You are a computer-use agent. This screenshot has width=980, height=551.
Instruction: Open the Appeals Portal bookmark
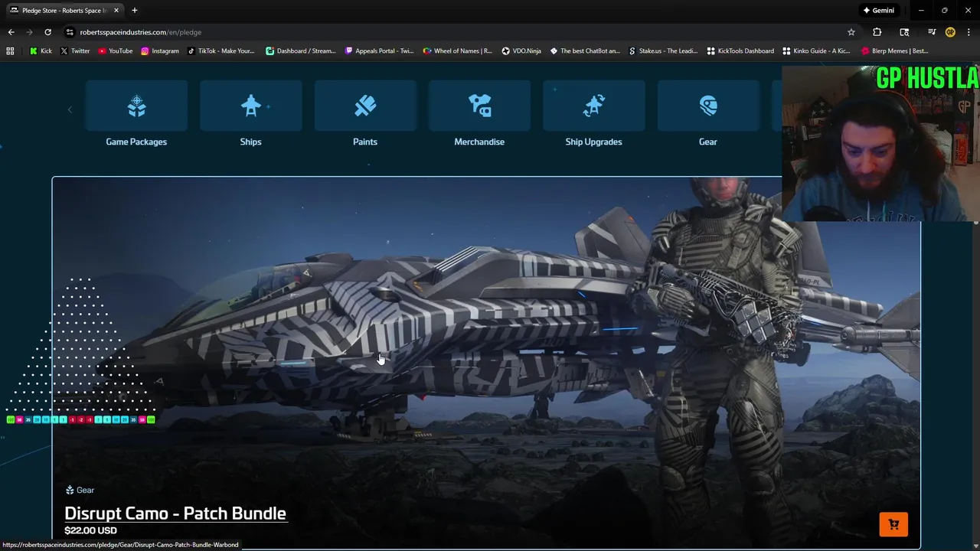[x=379, y=51]
